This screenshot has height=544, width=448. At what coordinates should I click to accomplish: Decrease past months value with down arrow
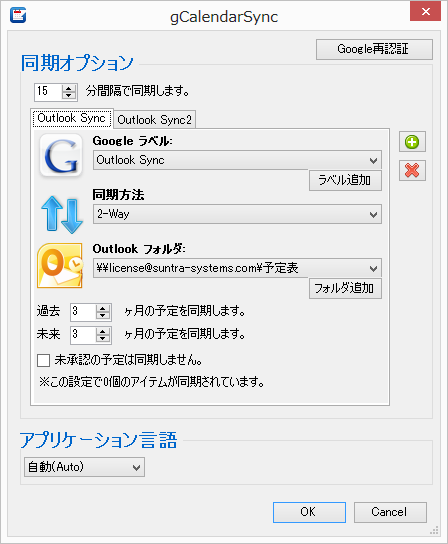(102, 315)
